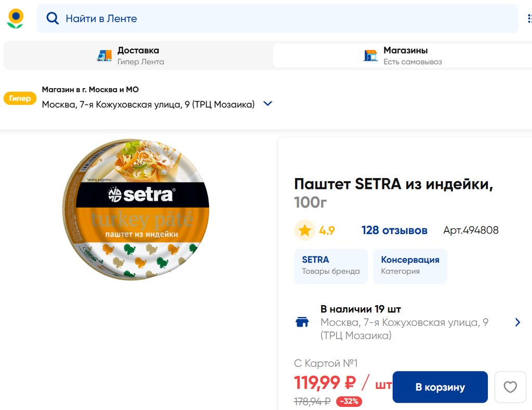Open availability details with right chevron

[x=517, y=322]
